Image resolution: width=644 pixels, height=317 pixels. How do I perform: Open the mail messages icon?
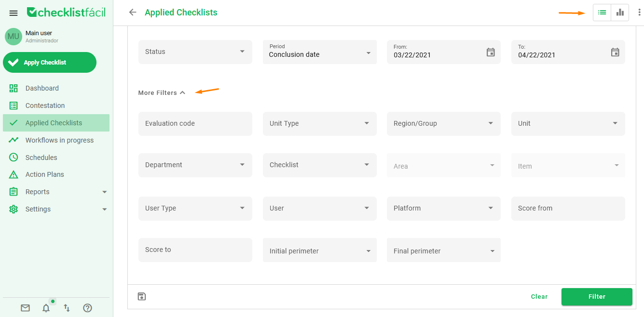(x=25, y=308)
